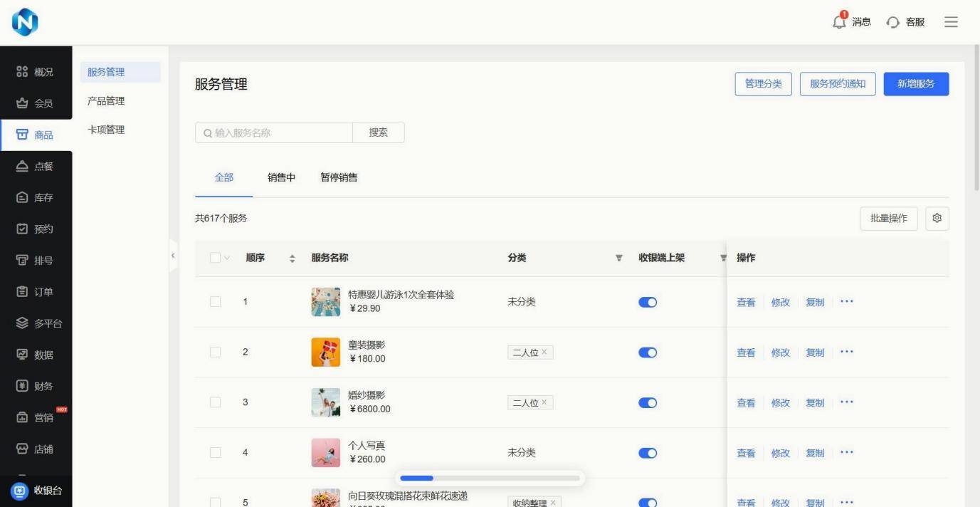Click the 新增服务 button
The height and width of the screenshot is (507, 980).
click(916, 84)
